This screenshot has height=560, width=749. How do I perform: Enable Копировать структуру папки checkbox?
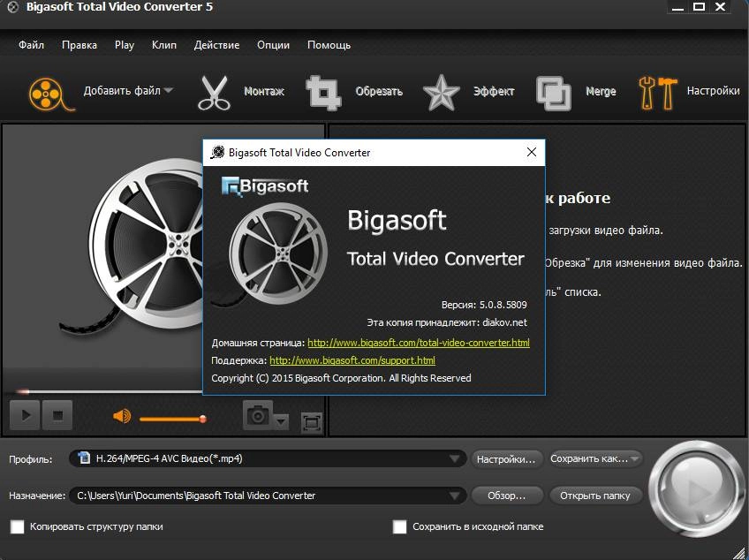click(17, 527)
